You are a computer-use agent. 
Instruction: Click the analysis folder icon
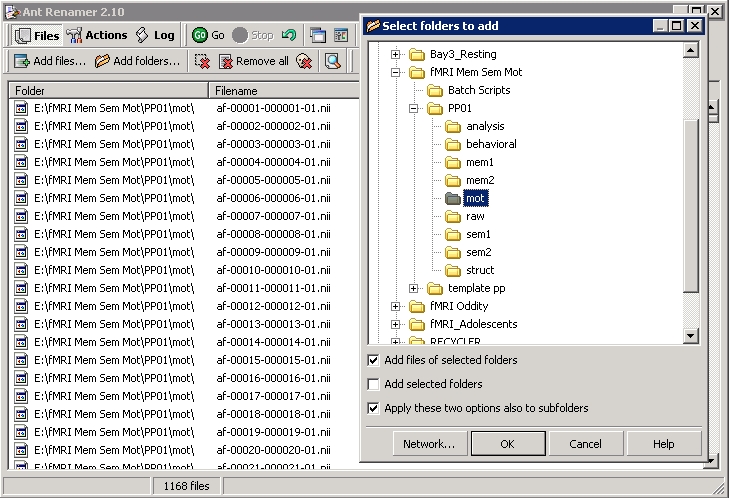[x=453, y=126]
